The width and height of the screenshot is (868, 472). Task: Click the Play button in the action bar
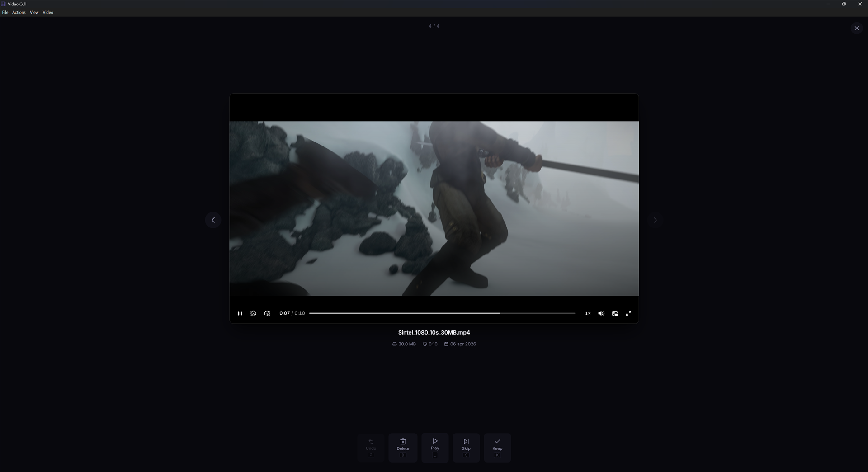click(x=435, y=448)
